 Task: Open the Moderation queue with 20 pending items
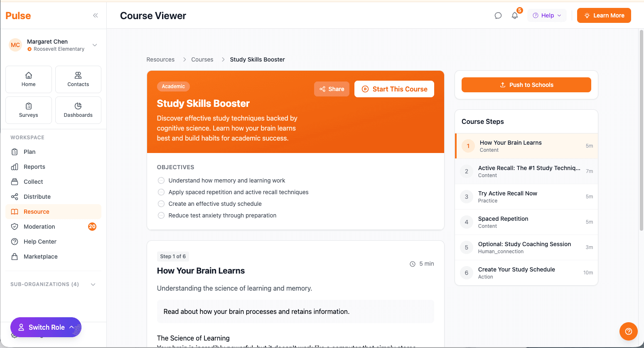coord(40,227)
